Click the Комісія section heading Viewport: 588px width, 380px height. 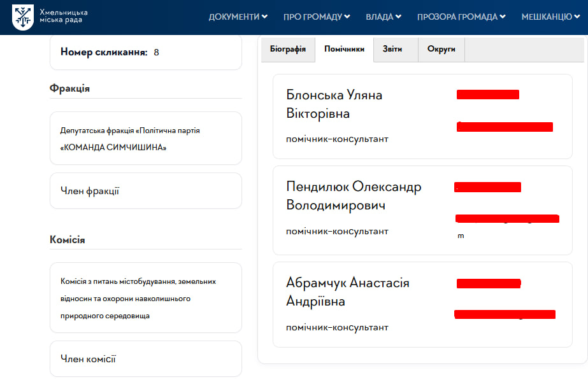68,240
